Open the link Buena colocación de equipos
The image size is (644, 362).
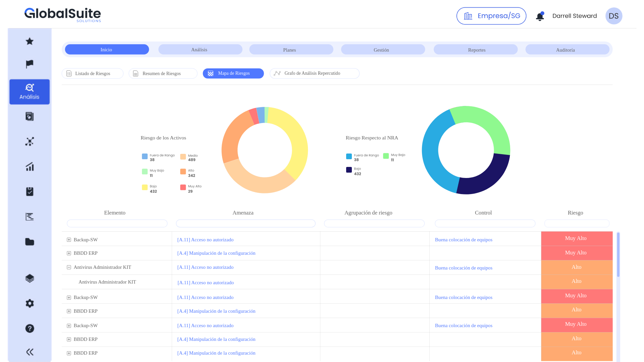tap(464, 239)
